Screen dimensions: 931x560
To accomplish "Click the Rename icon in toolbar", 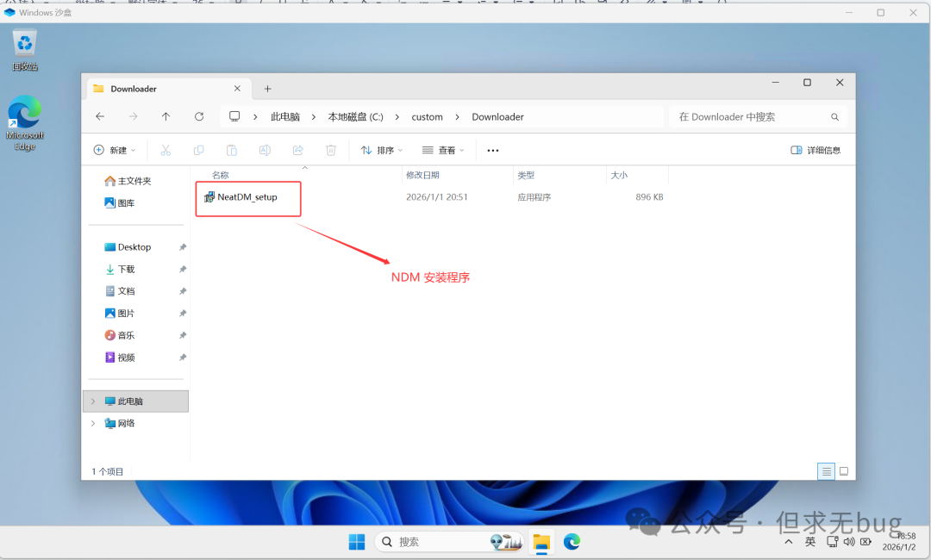I will pyautogui.click(x=265, y=150).
